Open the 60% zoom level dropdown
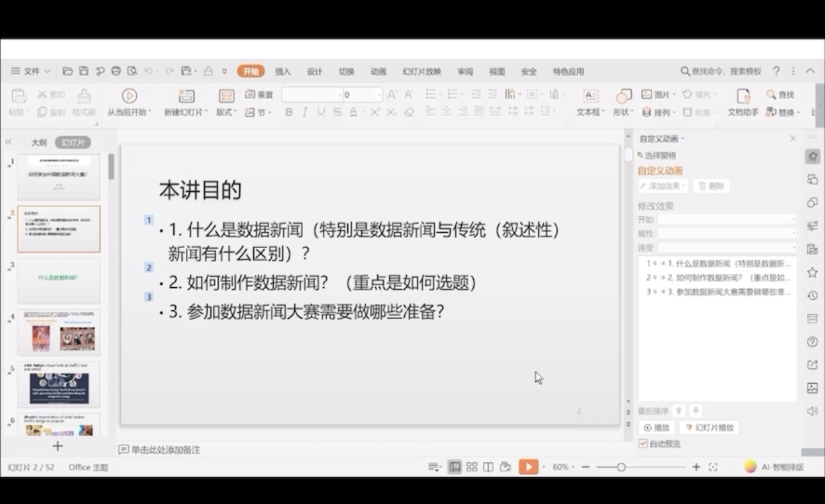Image resolution: width=825 pixels, height=504 pixels. pyautogui.click(x=563, y=467)
